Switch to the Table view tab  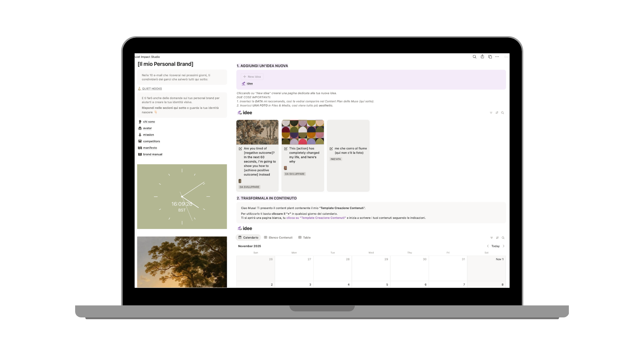tap(305, 237)
